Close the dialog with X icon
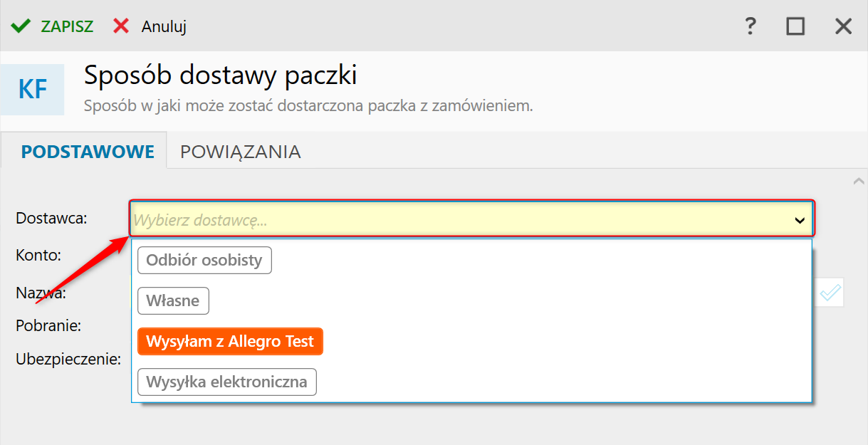The image size is (868, 445). (843, 26)
